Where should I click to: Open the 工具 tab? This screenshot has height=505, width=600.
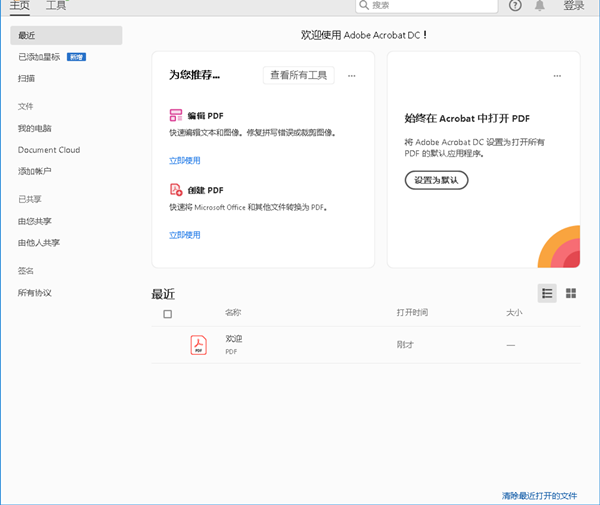(56, 6)
